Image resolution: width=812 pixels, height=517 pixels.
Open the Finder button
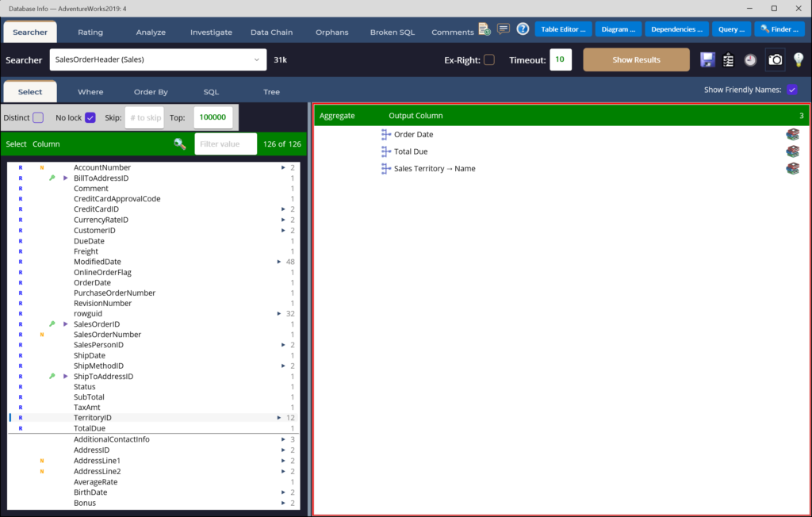779,29
